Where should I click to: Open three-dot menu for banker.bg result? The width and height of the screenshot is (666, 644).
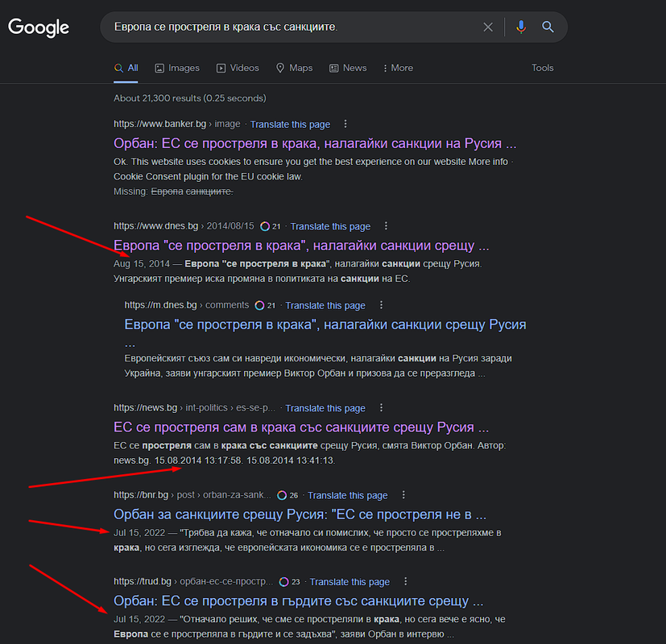click(345, 123)
